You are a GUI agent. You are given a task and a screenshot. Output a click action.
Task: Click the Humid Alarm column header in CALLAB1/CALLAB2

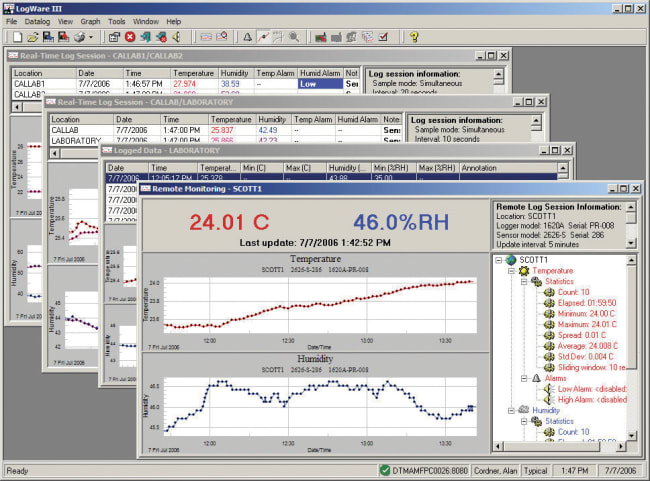click(x=320, y=73)
